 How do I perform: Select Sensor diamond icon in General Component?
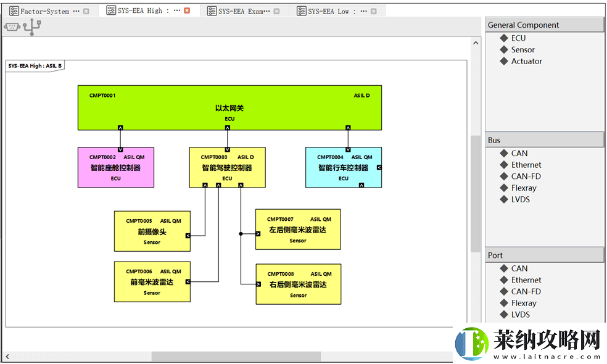503,49
